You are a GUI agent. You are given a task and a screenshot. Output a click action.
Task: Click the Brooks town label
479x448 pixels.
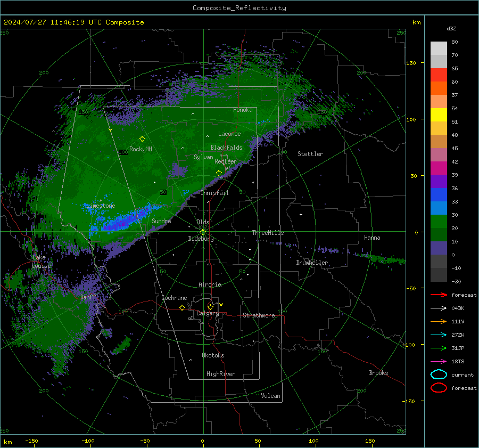[x=378, y=373]
